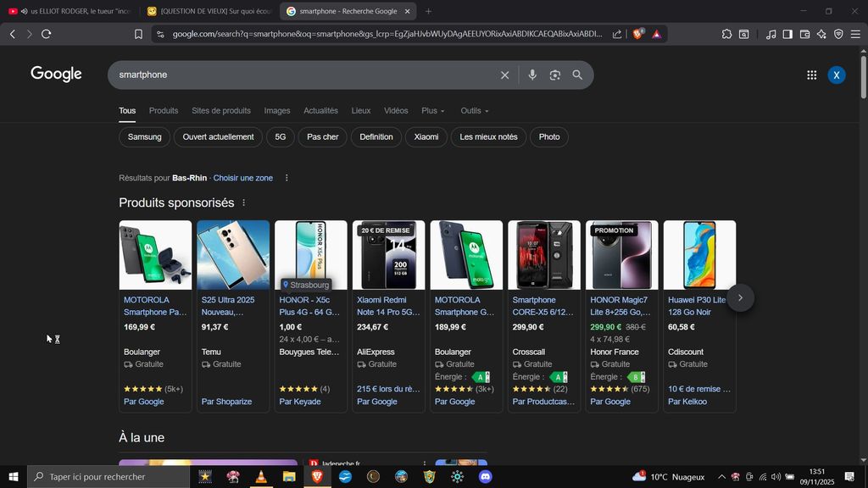Click "Choisir une zone" link
This screenshot has height=488, width=868.
[x=242, y=178]
